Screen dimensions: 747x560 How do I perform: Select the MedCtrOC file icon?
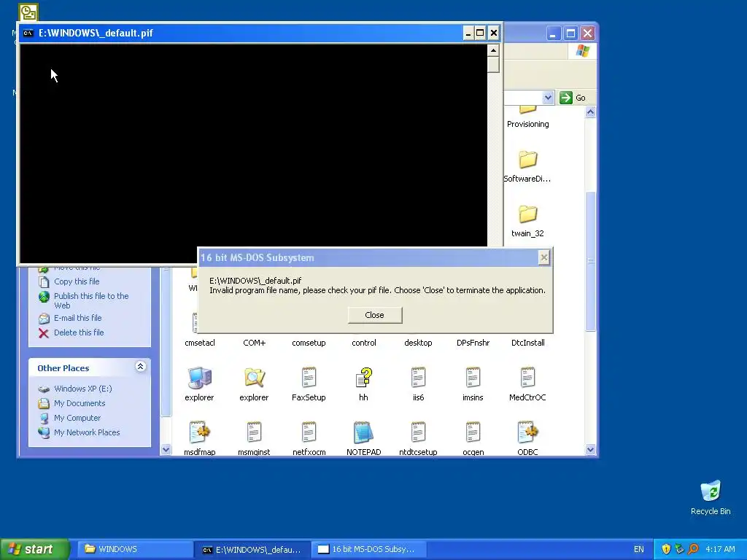[527, 378]
